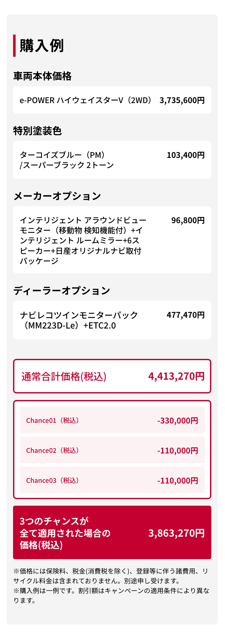Click the Chance03 -110,000円 amount

tap(177, 481)
